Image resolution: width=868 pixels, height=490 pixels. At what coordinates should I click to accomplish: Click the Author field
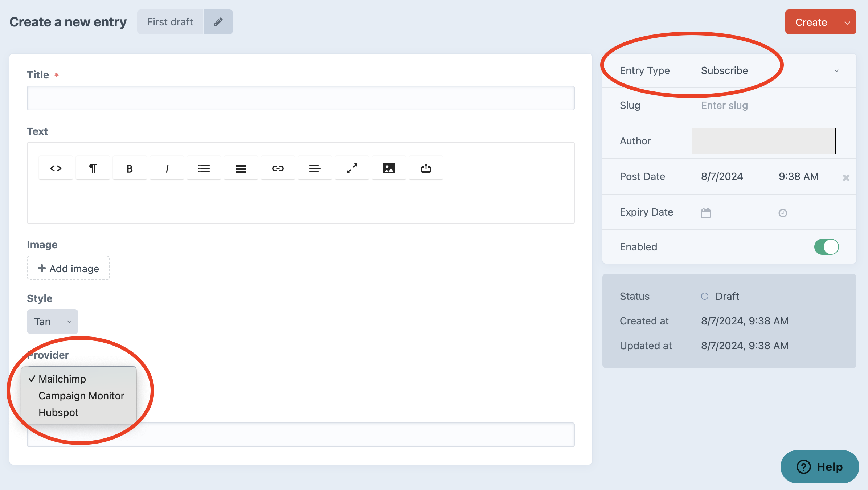point(763,141)
